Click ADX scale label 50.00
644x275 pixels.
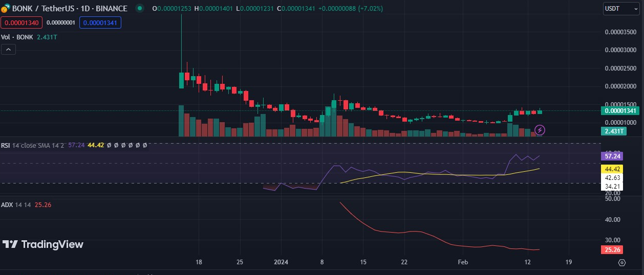(x=613, y=198)
